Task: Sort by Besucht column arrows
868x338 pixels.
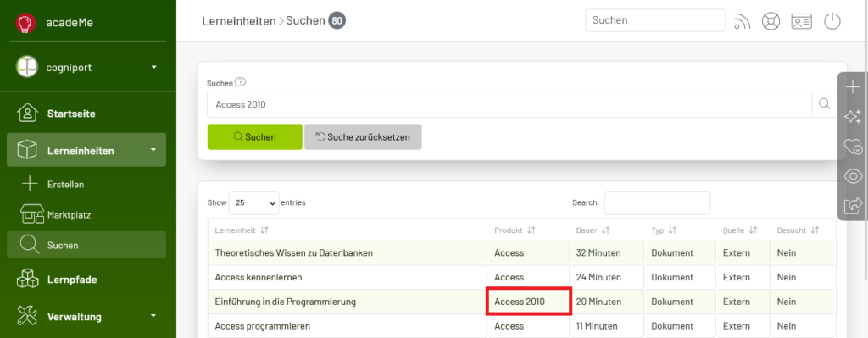Action: click(x=815, y=230)
